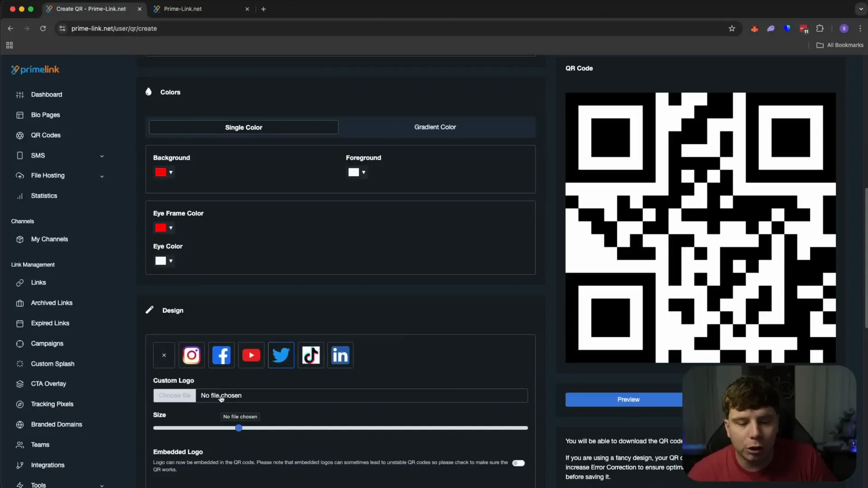Click the Expired Links calendar icon
This screenshot has width=868, height=488.
click(x=20, y=323)
